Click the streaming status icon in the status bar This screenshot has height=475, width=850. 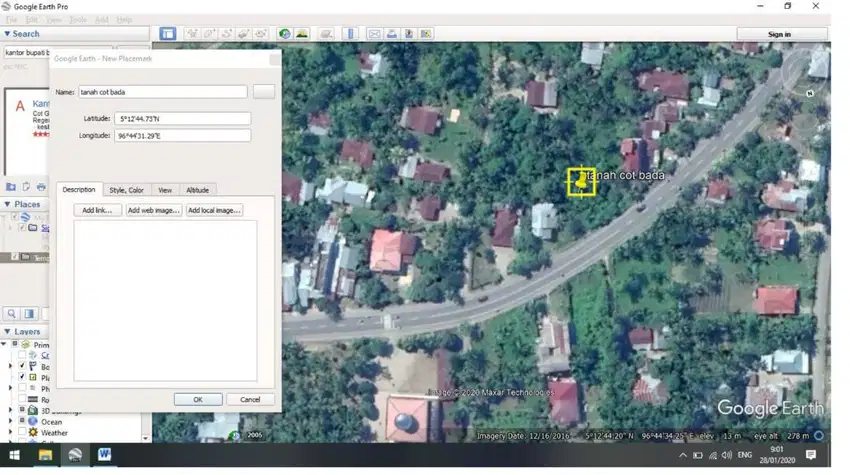(x=819, y=435)
